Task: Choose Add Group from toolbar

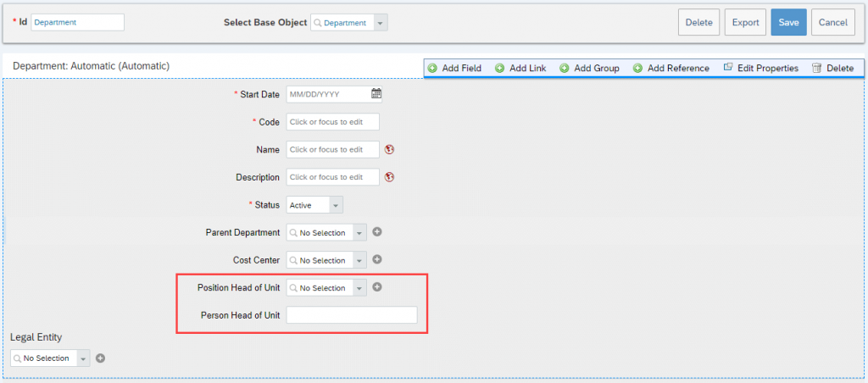Action: (x=590, y=68)
